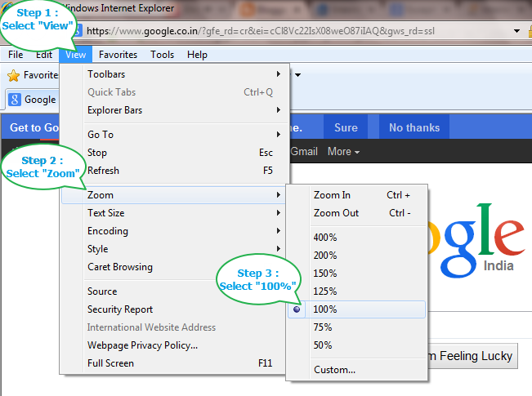Screen dimensions: 532x396
Task: Open page Source
Action: [102, 291]
